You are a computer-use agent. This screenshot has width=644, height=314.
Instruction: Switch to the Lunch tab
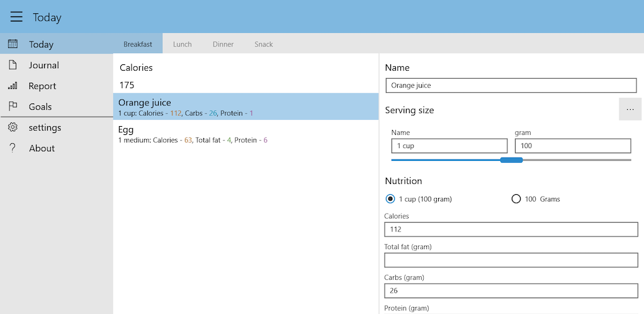point(182,44)
